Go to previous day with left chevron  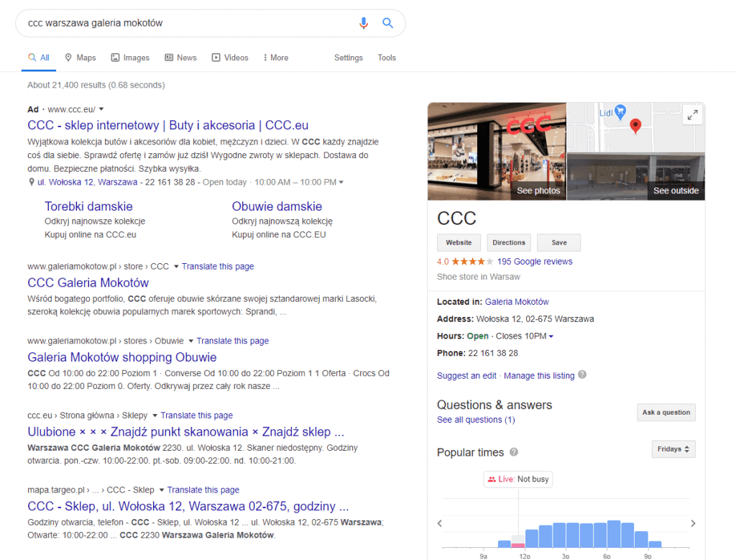pyautogui.click(x=439, y=523)
